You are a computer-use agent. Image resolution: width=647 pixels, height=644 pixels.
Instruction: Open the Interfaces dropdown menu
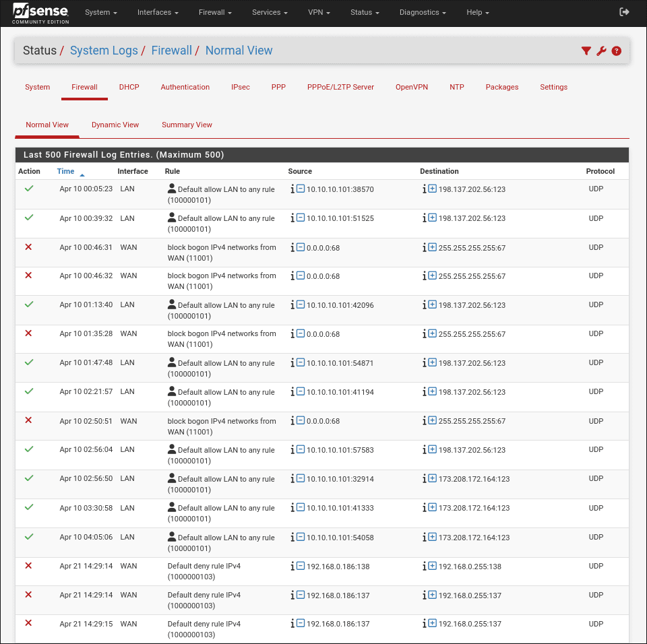point(158,12)
